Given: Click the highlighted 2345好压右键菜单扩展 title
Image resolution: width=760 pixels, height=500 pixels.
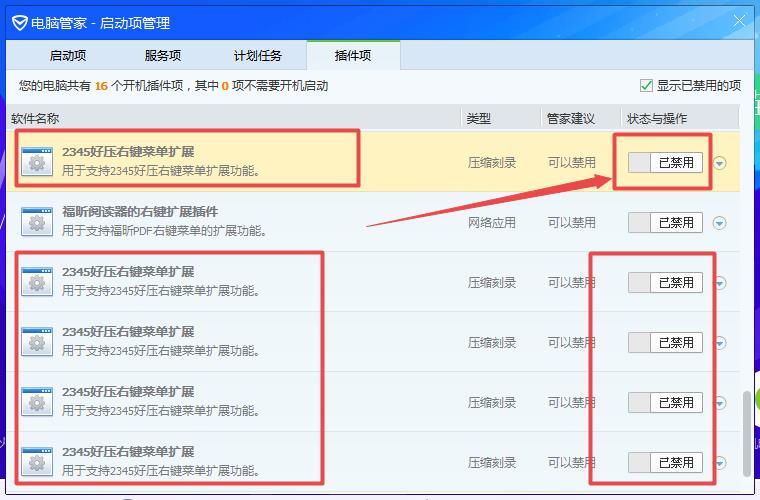Looking at the screenshot, I should pyautogui.click(x=128, y=152).
